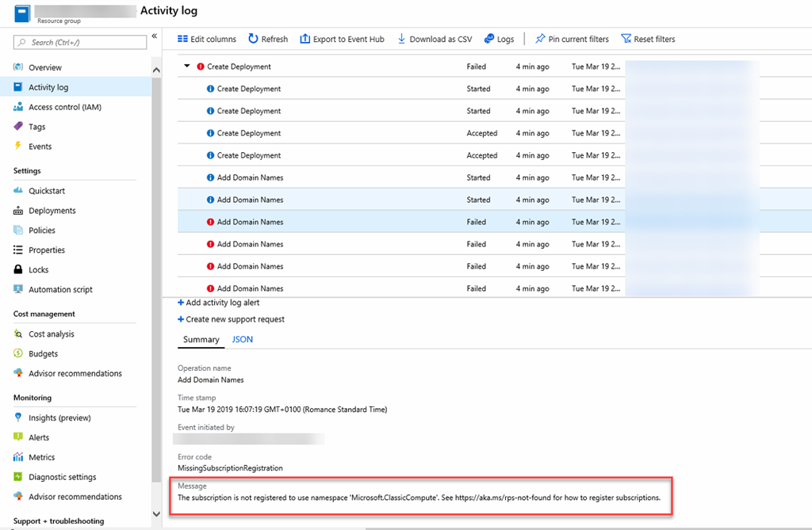812x530 pixels.
Task: Open Locks padlock item
Action: coord(38,269)
